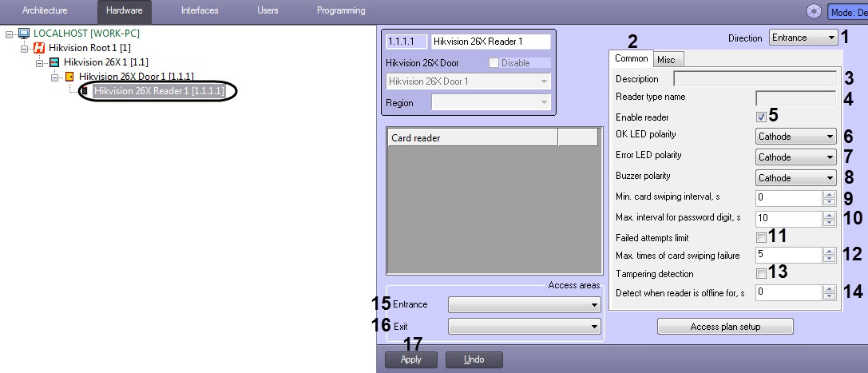Viewport: 868px width, 373px height.
Task: Click the Card reader column header
Action: point(473,138)
